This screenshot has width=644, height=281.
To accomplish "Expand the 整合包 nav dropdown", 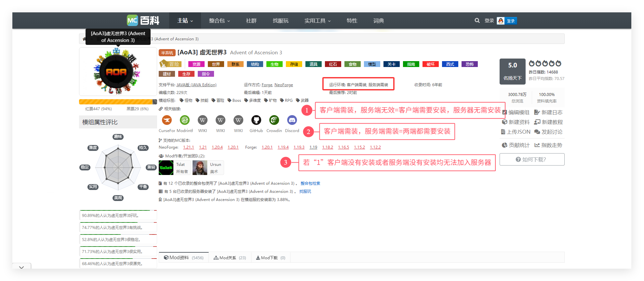I will pyautogui.click(x=219, y=20).
